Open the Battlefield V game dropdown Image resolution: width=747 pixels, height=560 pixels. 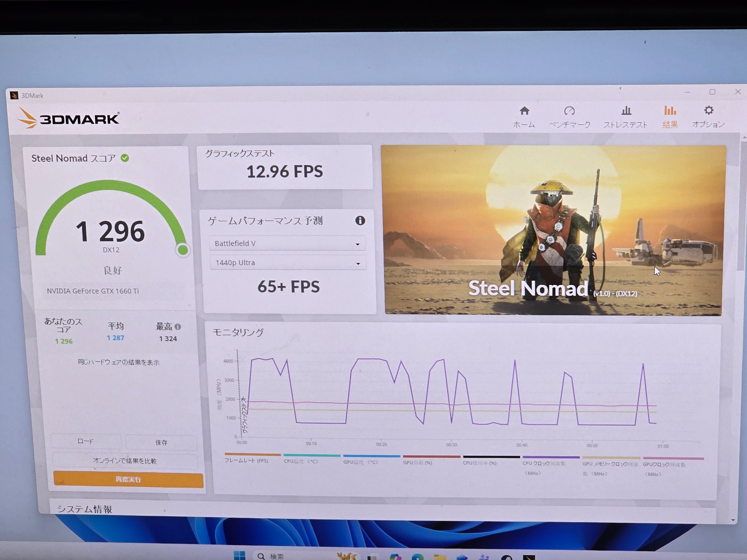(x=287, y=243)
